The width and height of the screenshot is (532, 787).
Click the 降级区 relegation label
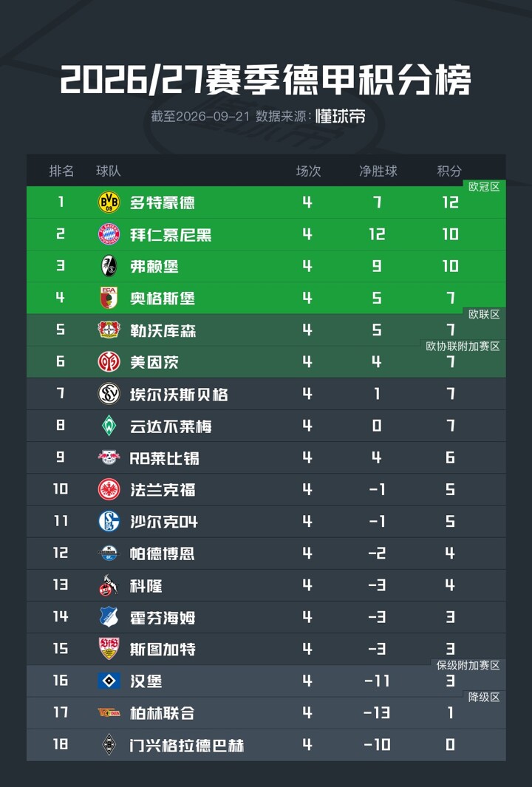point(484,697)
